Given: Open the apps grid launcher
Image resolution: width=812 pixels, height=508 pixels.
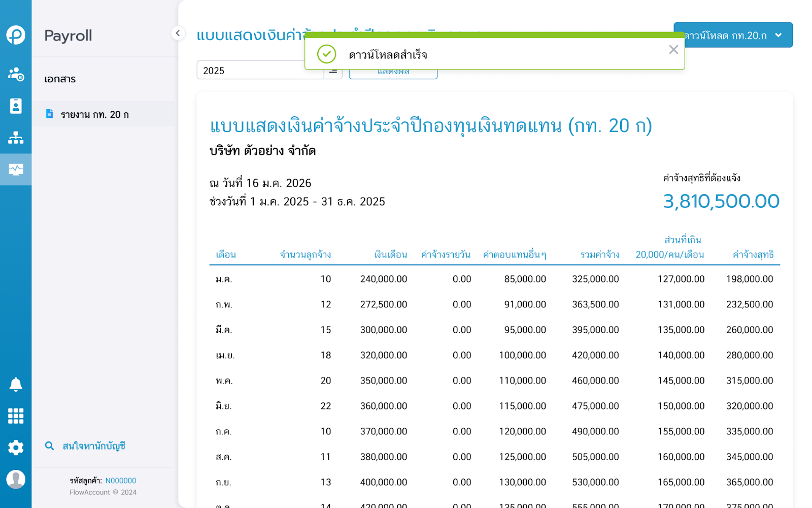Looking at the screenshot, I should pos(16,416).
